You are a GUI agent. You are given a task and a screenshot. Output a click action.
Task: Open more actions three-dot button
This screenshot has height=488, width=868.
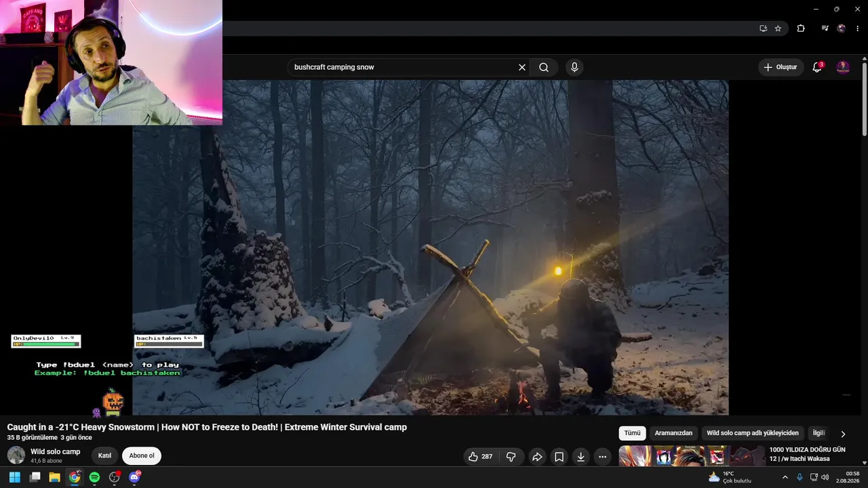(x=602, y=457)
